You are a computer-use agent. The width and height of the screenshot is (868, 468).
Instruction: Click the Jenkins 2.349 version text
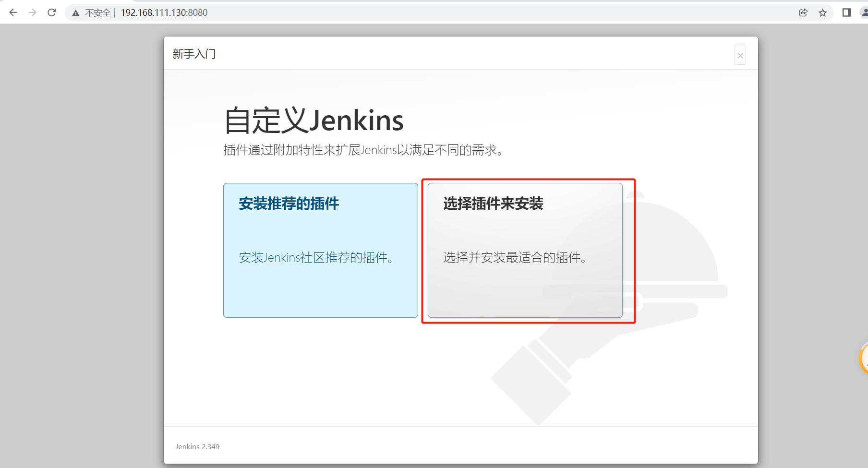point(197,446)
